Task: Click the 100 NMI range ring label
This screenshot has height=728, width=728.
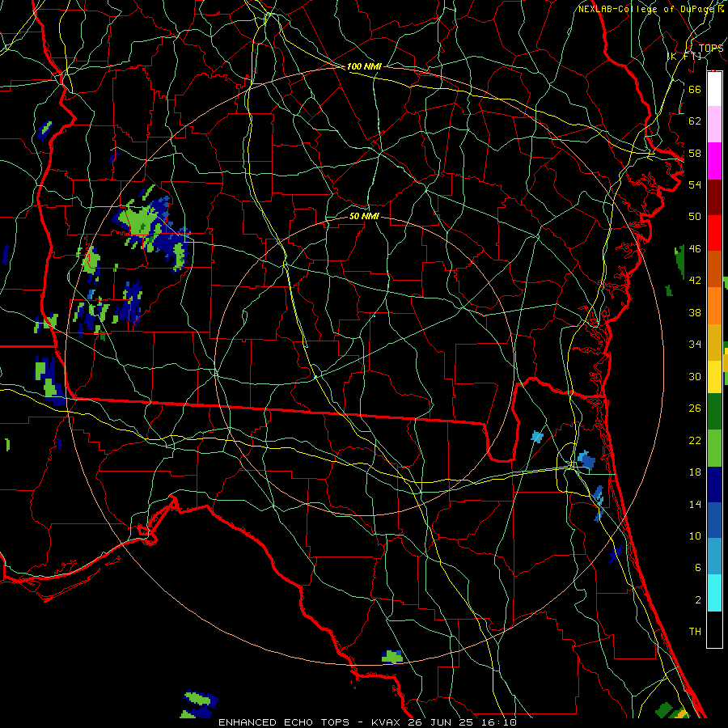Action: (x=364, y=67)
